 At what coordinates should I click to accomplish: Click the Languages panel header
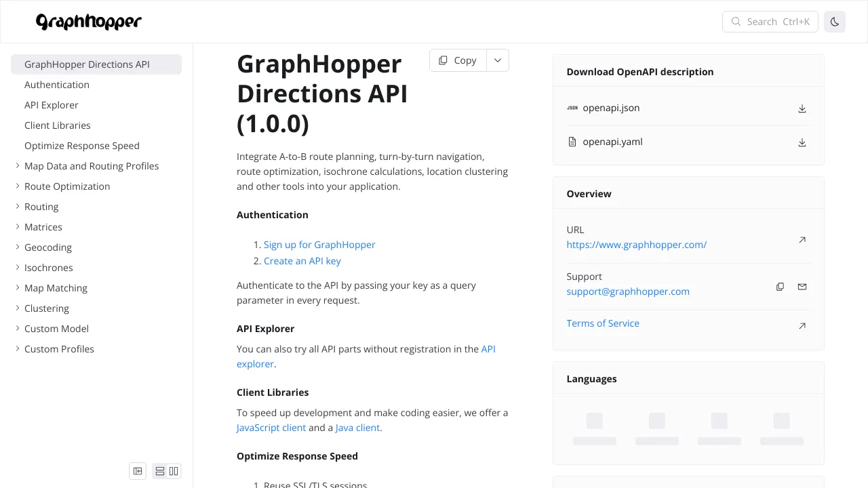click(x=592, y=379)
